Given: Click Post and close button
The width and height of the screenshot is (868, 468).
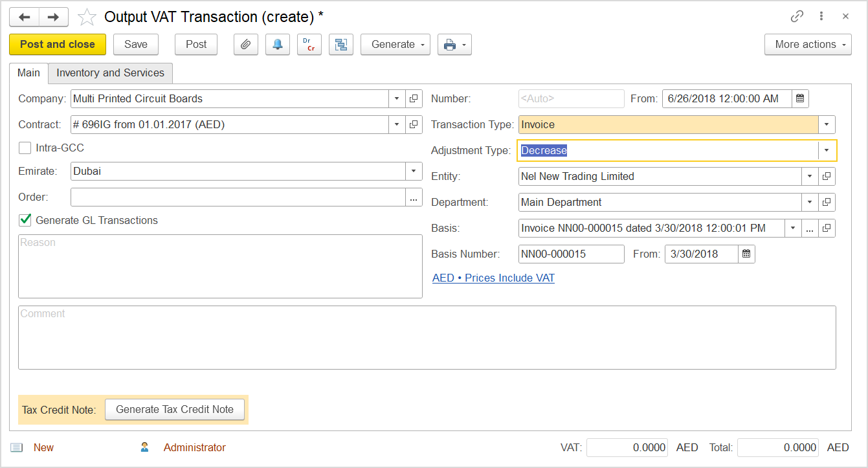Looking at the screenshot, I should (58, 45).
